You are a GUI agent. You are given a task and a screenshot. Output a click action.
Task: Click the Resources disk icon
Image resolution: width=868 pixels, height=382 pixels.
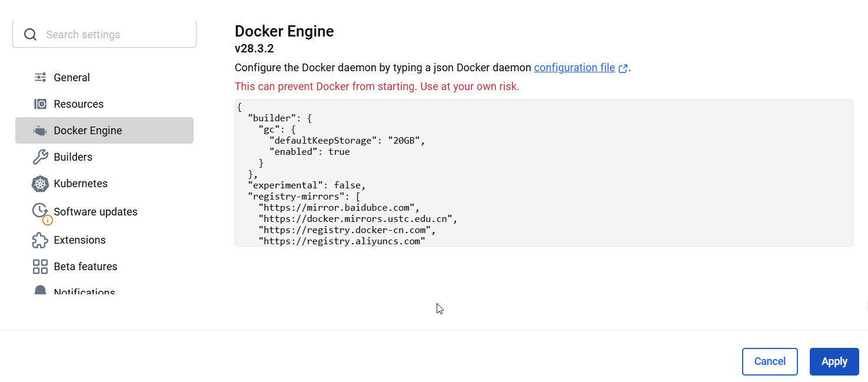click(40, 104)
